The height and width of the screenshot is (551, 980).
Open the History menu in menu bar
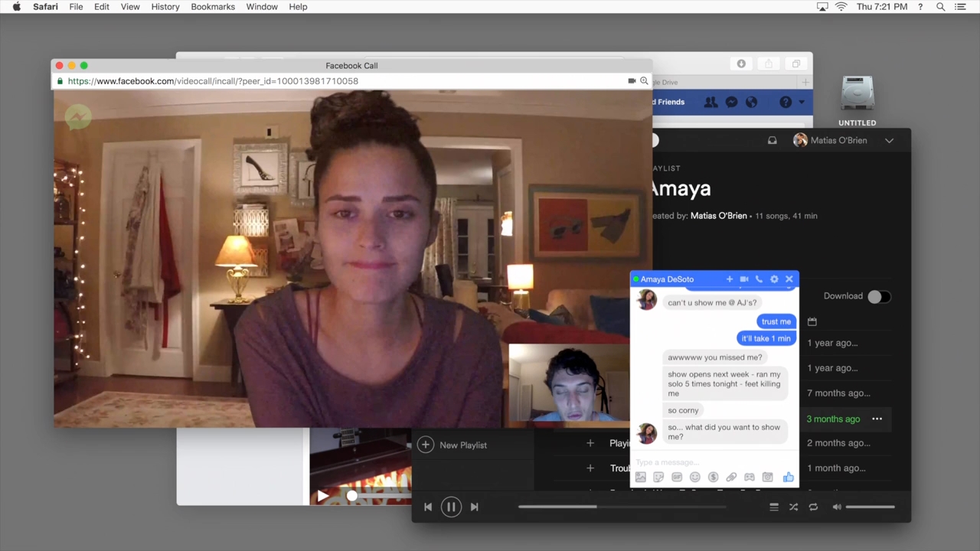pos(165,7)
